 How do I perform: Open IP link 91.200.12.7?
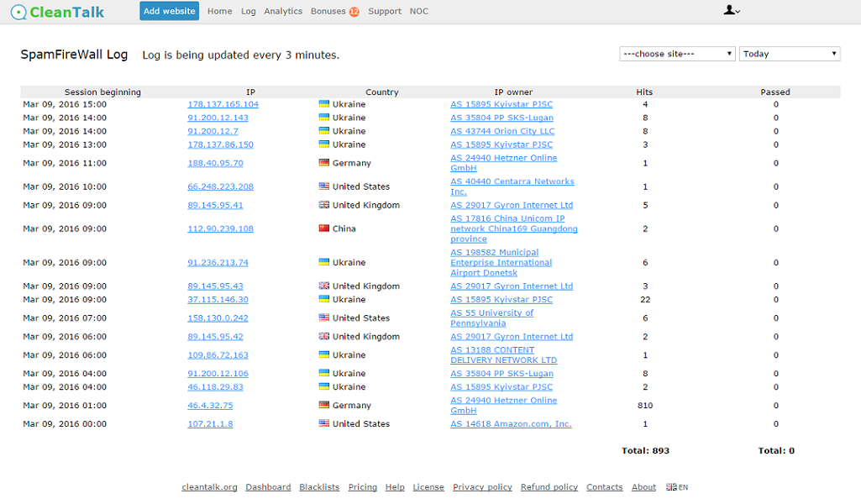pyautogui.click(x=213, y=131)
